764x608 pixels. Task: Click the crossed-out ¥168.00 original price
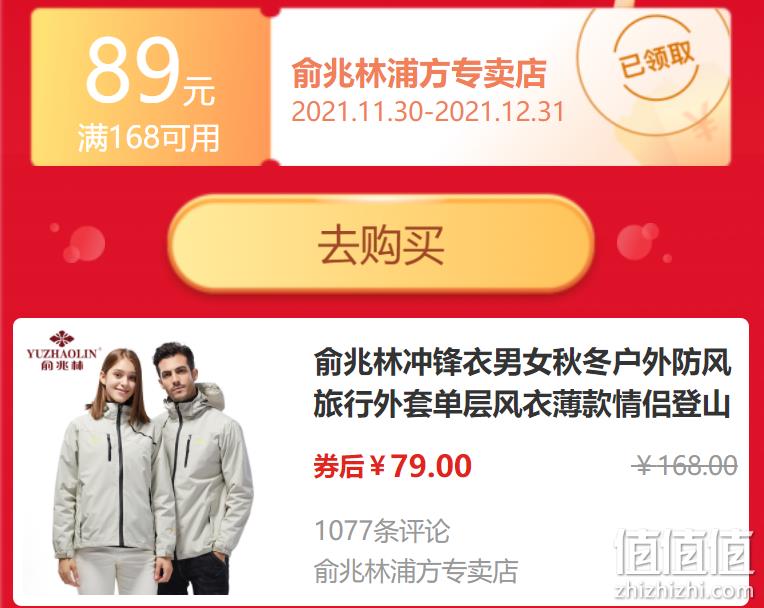(684, 465)
